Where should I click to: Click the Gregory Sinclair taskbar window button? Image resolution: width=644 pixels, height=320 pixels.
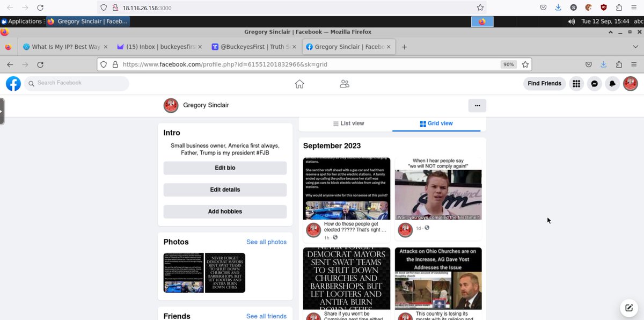coord(87,21)
